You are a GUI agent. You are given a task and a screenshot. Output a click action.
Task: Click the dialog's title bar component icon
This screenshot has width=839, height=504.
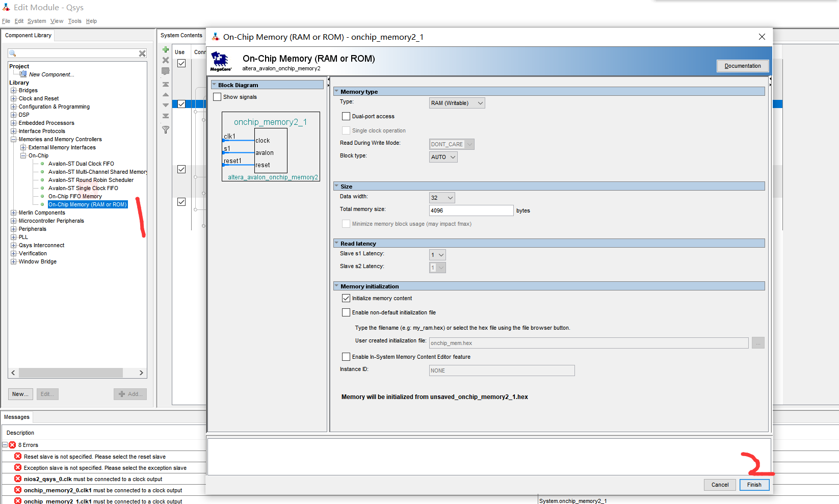[x=216, y=37]
